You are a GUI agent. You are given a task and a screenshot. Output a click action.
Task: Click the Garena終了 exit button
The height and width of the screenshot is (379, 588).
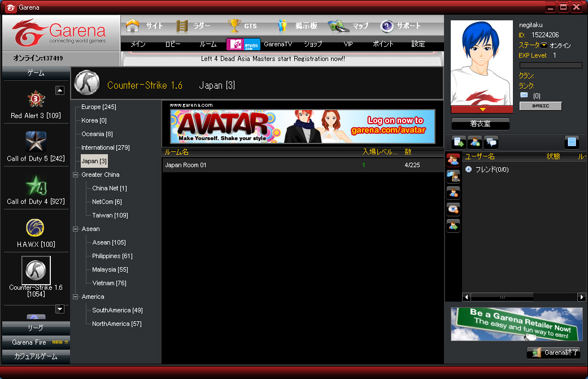(x=554, y=352)
